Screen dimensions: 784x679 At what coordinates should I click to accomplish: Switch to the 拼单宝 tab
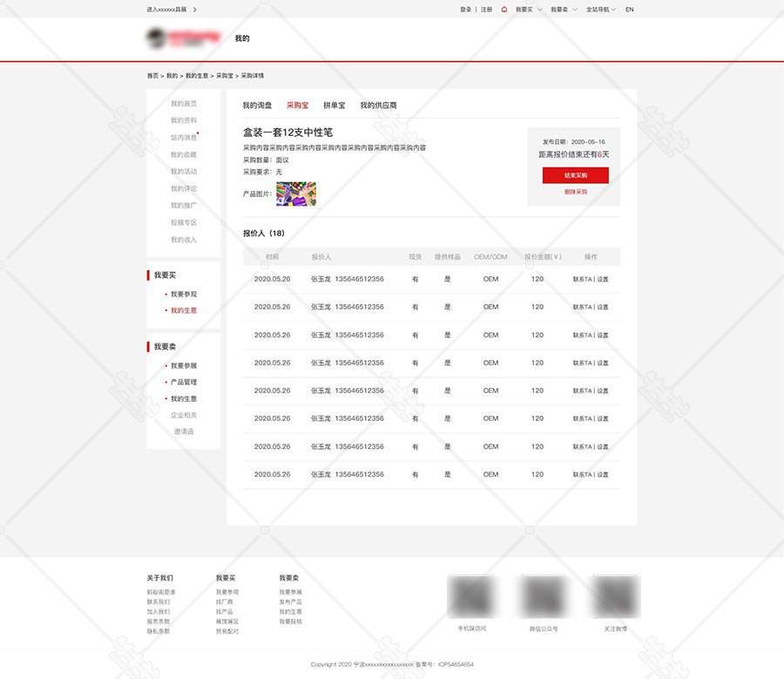pyautogui.click(x=334, y=105)
